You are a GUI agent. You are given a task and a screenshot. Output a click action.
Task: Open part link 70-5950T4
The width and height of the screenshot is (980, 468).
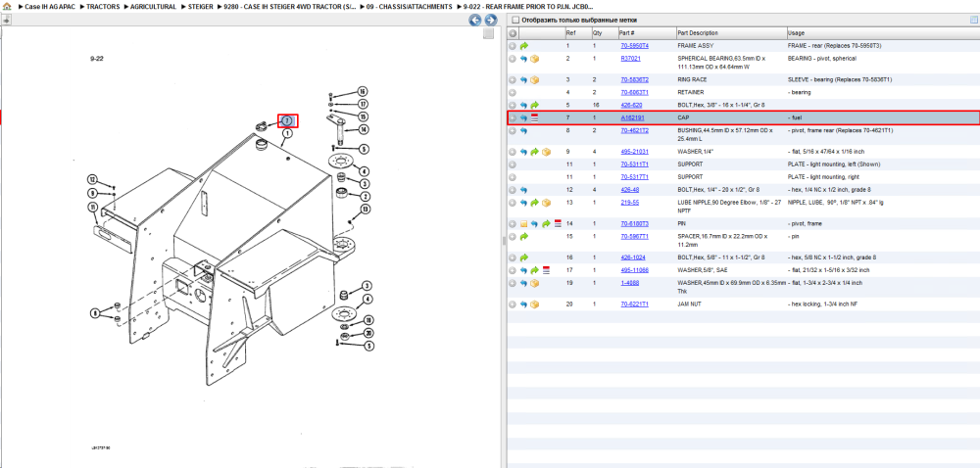coord(634,46)
